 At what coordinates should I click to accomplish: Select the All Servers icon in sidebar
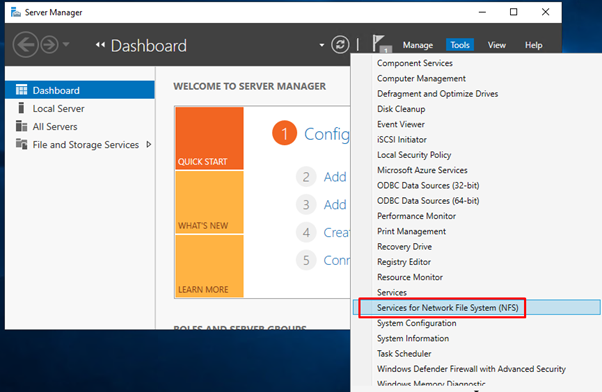22,126
